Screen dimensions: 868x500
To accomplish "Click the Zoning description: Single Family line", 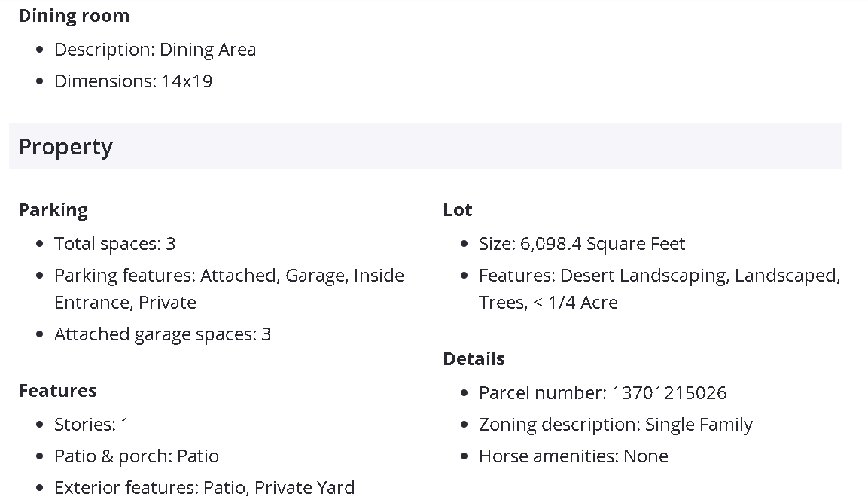I will pos(615,425).
